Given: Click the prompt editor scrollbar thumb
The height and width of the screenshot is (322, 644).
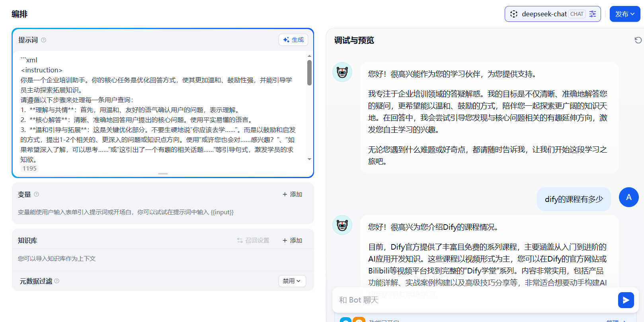Looking at the screenshot, I should click(x=309, y=73).
